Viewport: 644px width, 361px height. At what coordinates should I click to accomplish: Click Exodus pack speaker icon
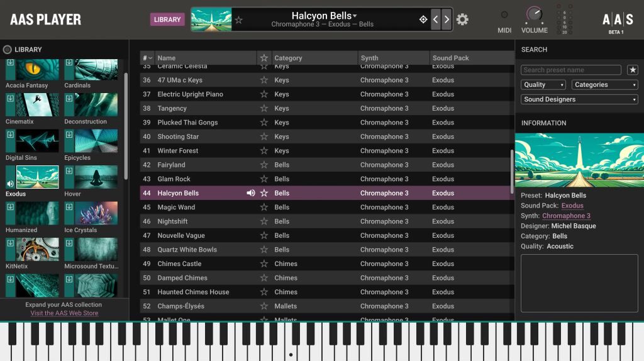tap(10, 184)
